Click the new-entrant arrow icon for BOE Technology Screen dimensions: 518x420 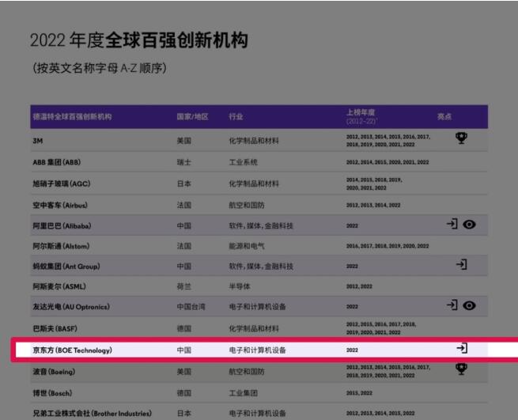[462, 348]
